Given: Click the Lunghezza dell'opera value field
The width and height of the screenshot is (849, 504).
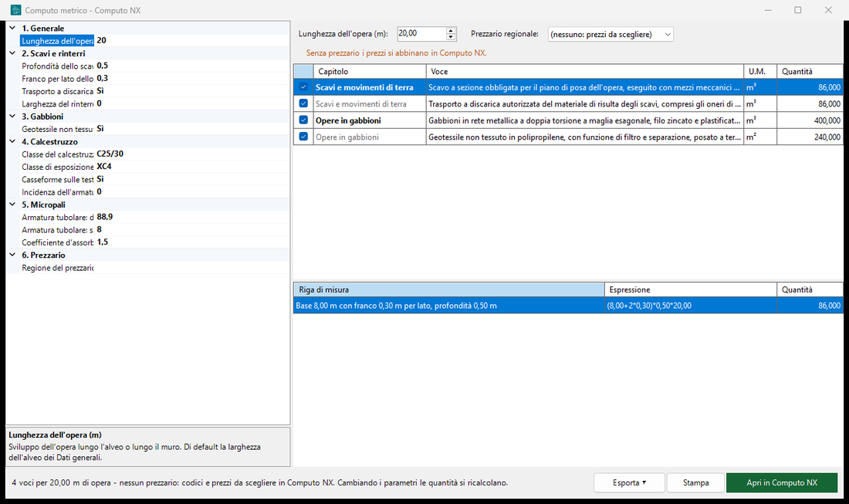Looking at the screenshot, I should [421, 33].
